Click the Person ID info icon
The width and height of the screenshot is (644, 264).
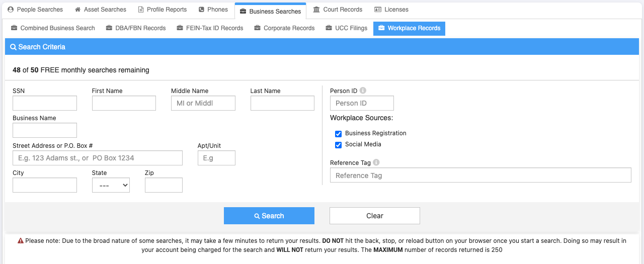point(363,91)
